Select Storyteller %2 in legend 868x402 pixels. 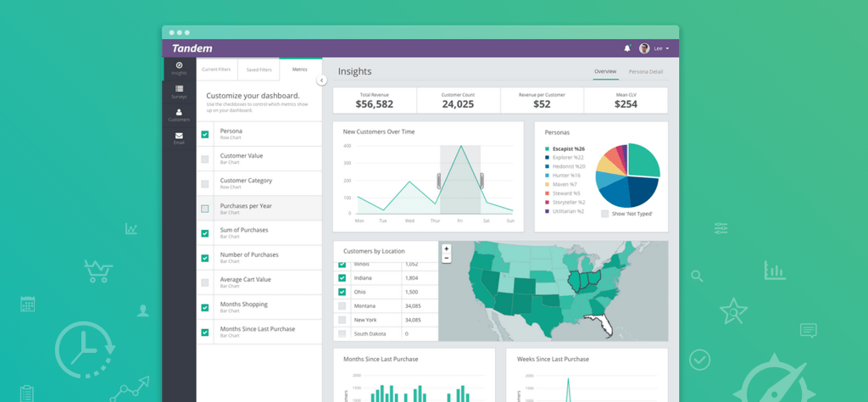tap(568, 202)
